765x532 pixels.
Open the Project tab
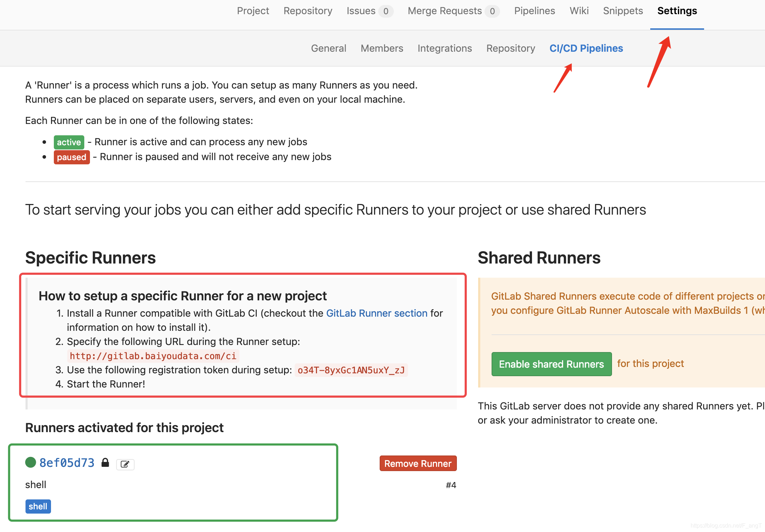tap(253, 11)
